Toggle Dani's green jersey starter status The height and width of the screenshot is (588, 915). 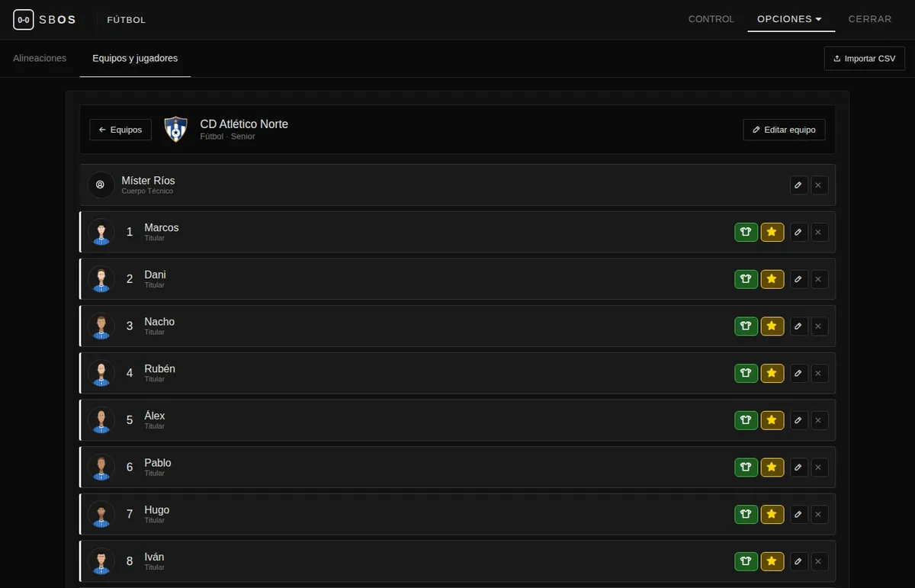(x=746, y=279)
